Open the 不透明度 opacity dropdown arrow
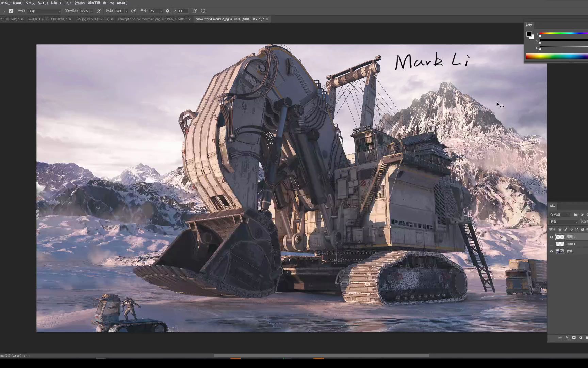This screenshot has height=368, width=588. pos(92,11)
